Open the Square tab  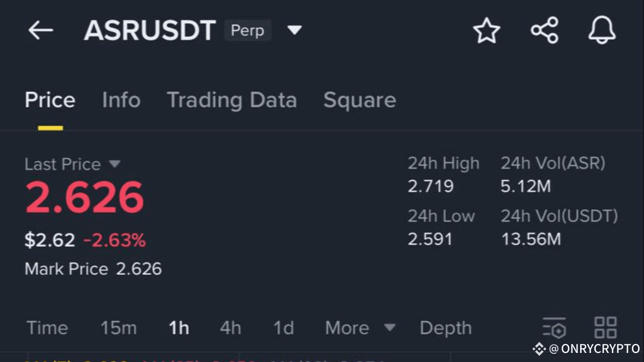(359, 100)
